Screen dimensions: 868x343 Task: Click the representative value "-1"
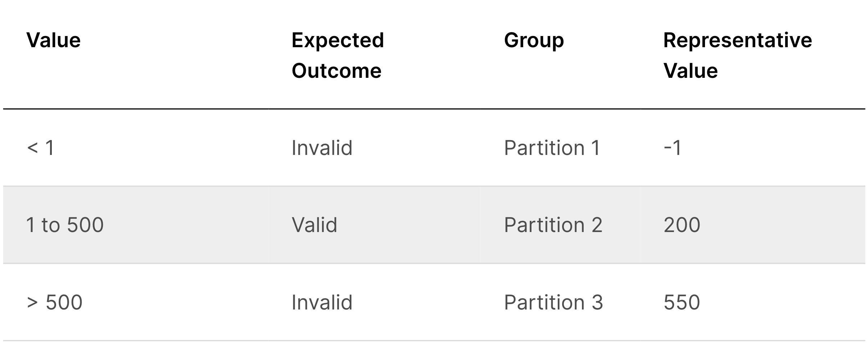pos(673,148)
